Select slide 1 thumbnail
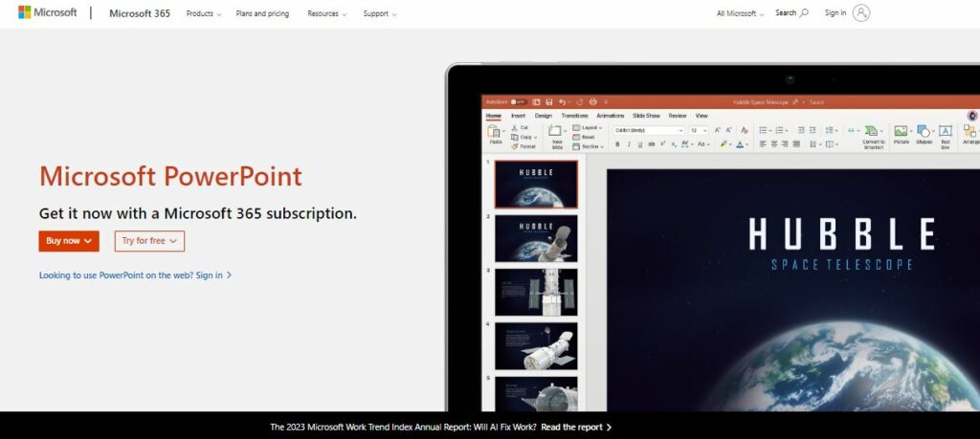This screenshot has height=439, width=980. pyautogui.click(x=536, y=185)
